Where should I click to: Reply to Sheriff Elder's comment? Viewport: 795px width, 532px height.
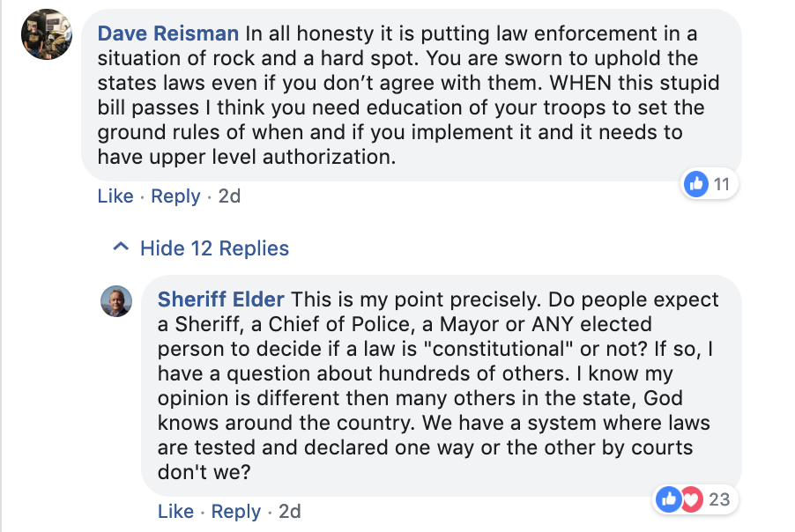236,511
